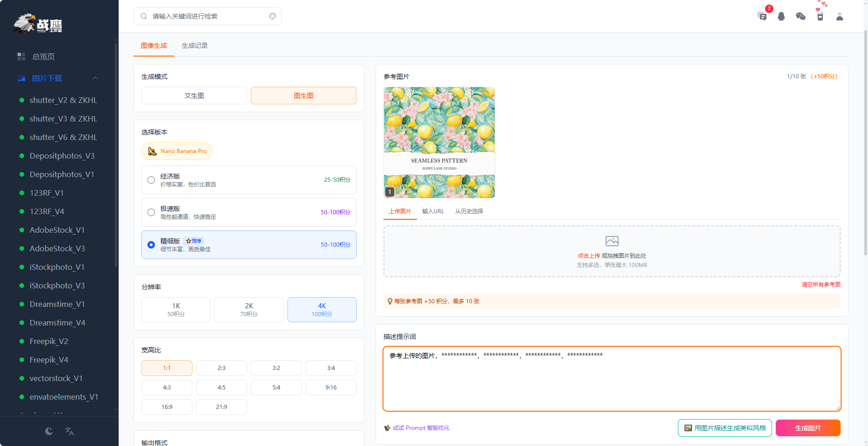Screen dimensions: 868x446
Task: Select the 精细版 radio option
Action: [x=151, y=245]
